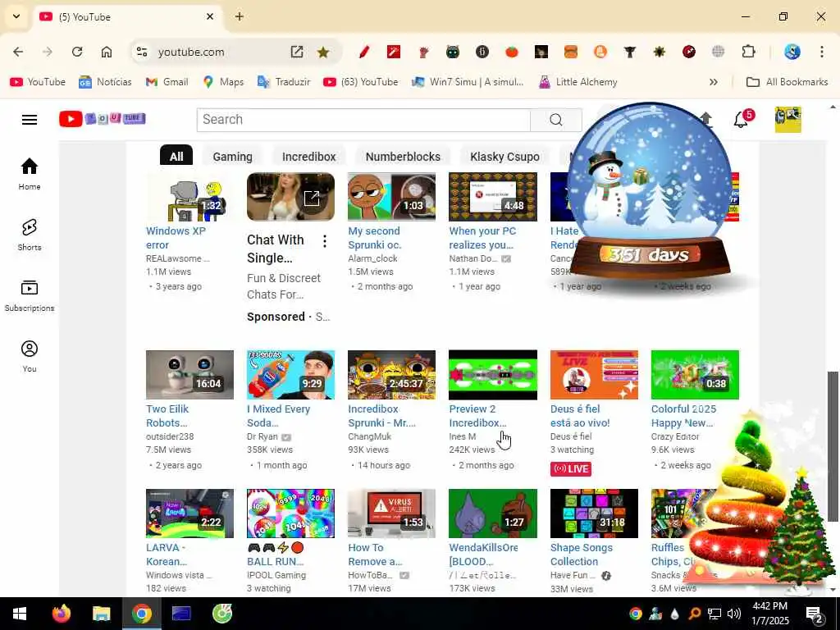Open more options for sponsored ad
The image size is (840, 630).
pos(325,241)
